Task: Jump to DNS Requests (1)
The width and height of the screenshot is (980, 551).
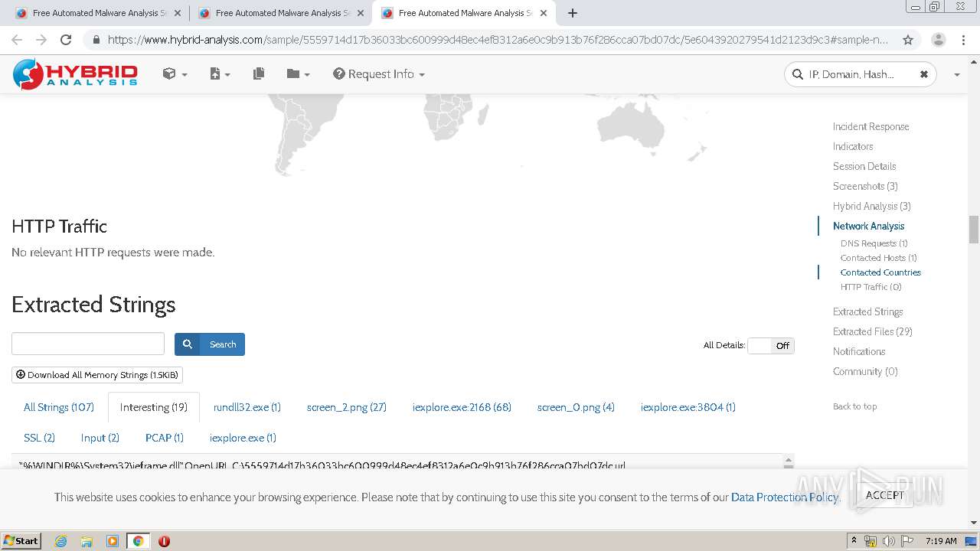Action: 874,243
